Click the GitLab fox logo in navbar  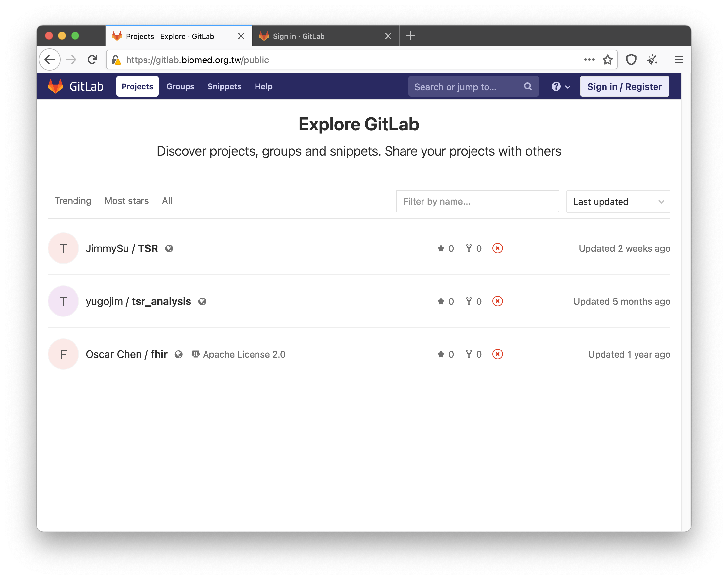55,86
